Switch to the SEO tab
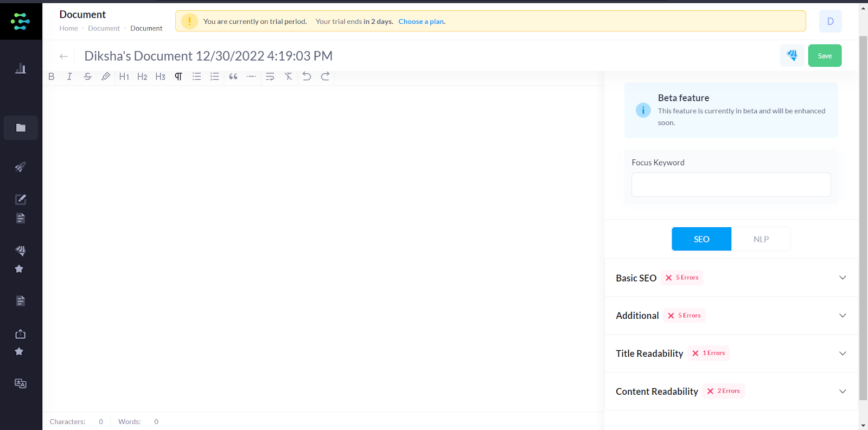Viewport: 868px width, 430px height. (x=701, y=239)
